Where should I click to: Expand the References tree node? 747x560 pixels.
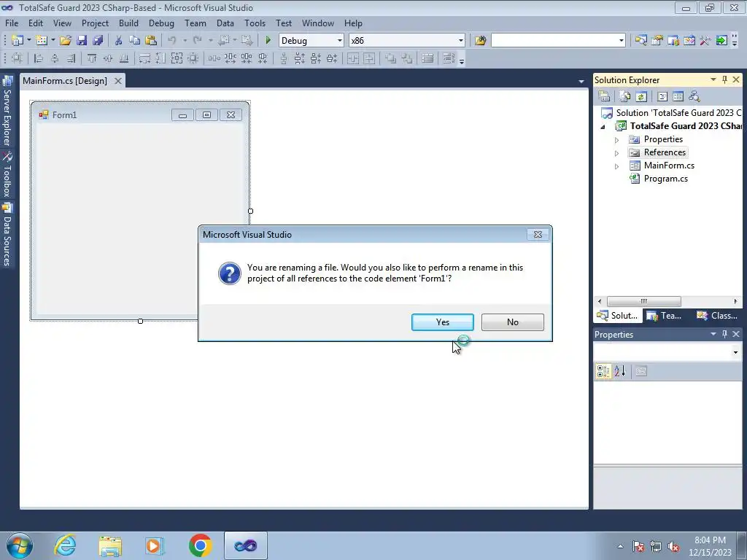[616, 153]
